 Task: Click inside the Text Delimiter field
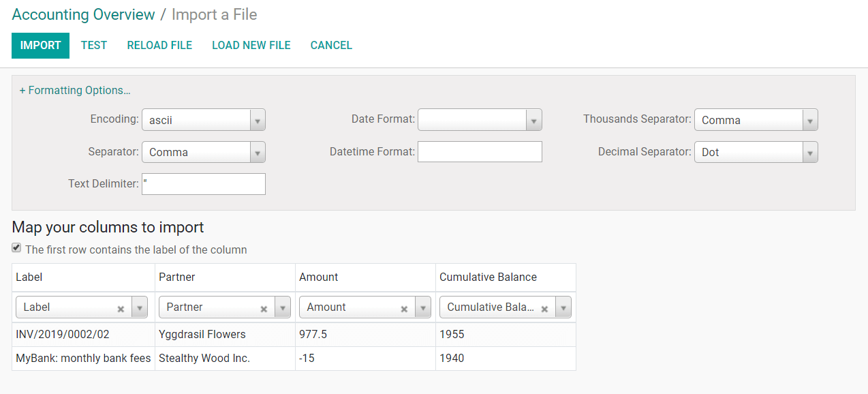(203, 183)
